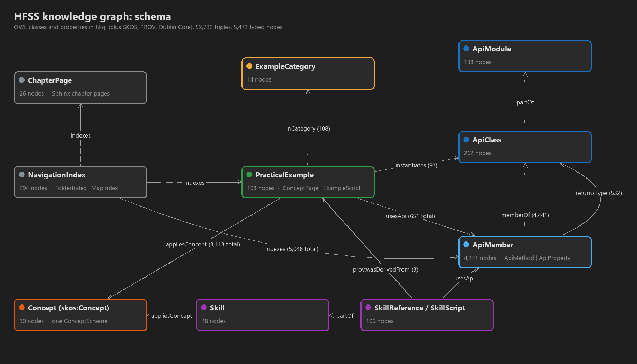
Task: Click the '26 nodes · Sphinx chapter pages' text
Action: click(x=64, y=93)
